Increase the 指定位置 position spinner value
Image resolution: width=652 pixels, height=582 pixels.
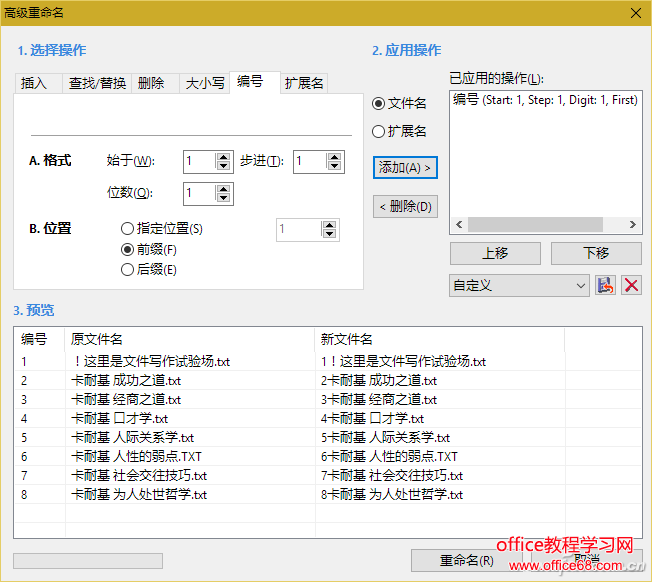[x=329, y=225]
